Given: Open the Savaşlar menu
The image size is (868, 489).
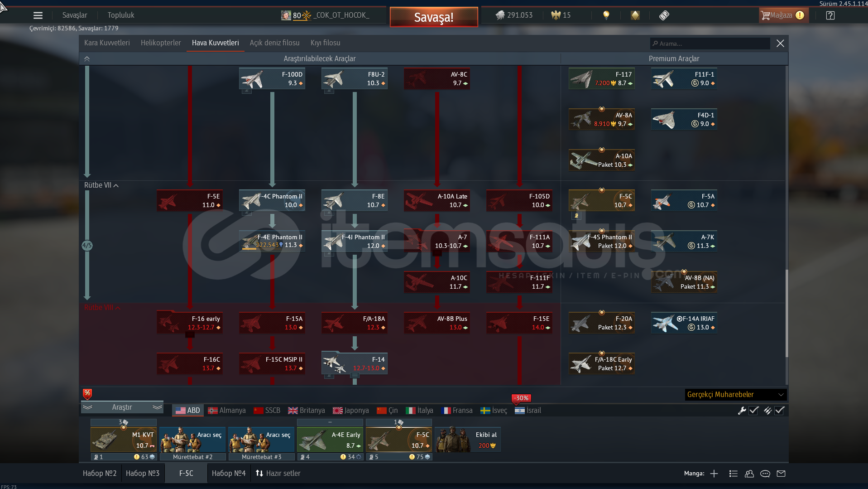Looking at the screenshot, I should click(x=75, y=15).
